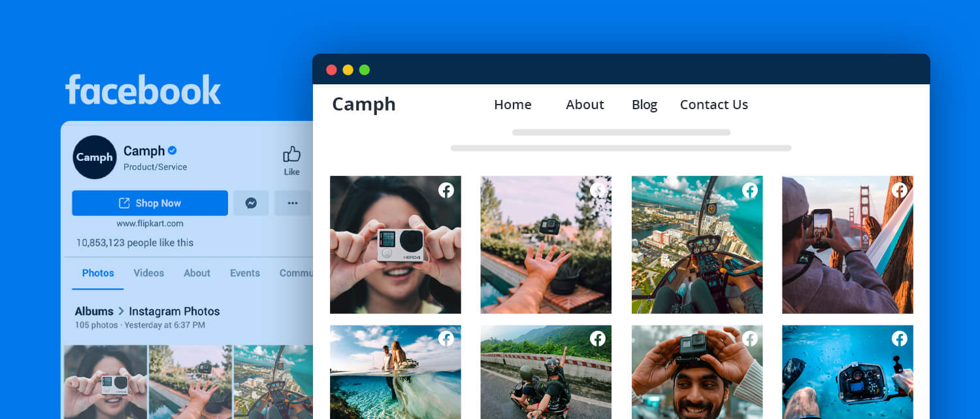Click the Camph round profile logo
This screenshot has height=419, width=980.
tap(95, 157)
